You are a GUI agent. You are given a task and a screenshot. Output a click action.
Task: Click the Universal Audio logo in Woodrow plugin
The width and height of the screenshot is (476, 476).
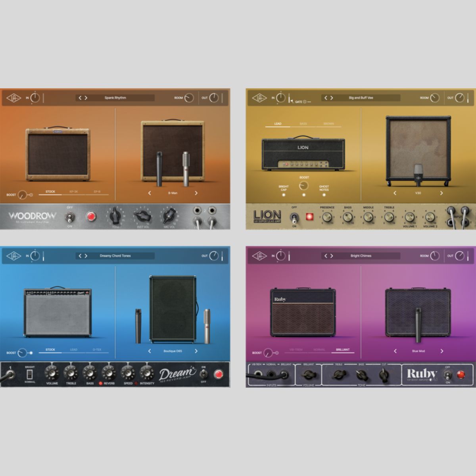tap(13, 98)
